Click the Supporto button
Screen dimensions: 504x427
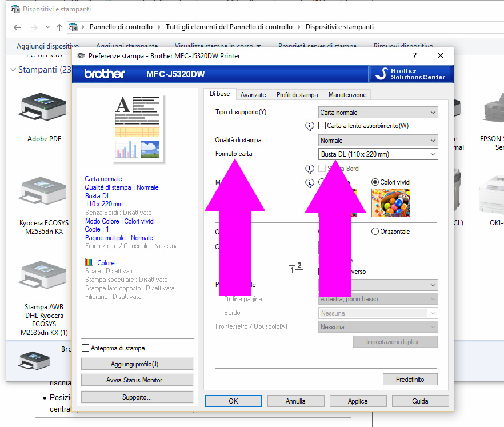coord(137,397)
